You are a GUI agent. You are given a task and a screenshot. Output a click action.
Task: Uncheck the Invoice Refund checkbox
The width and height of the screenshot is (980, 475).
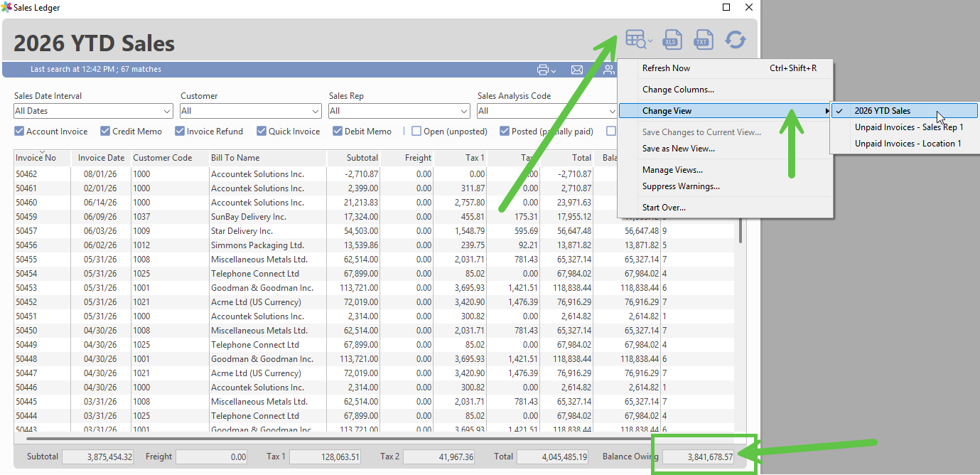click(x=181, y=132)
